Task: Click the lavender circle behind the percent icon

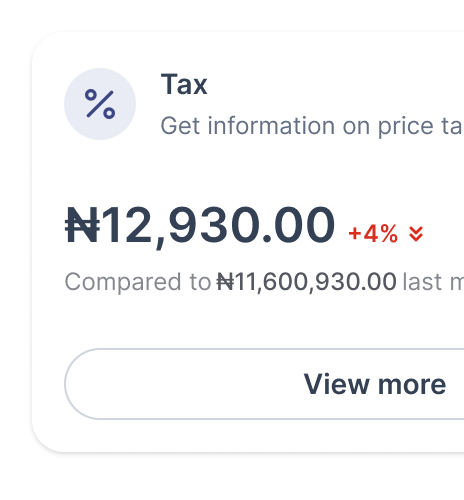Action: pyautogui.click(x=100, y=104)
